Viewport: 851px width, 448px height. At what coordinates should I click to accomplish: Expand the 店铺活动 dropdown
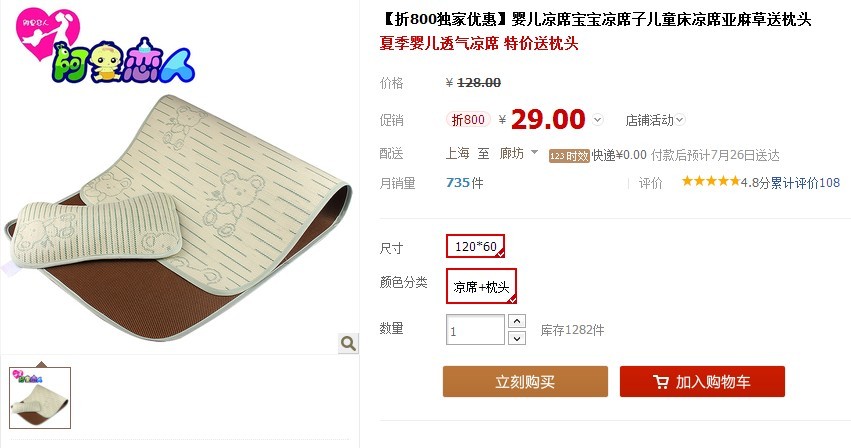pyautogui.click(x=655, y=120)
